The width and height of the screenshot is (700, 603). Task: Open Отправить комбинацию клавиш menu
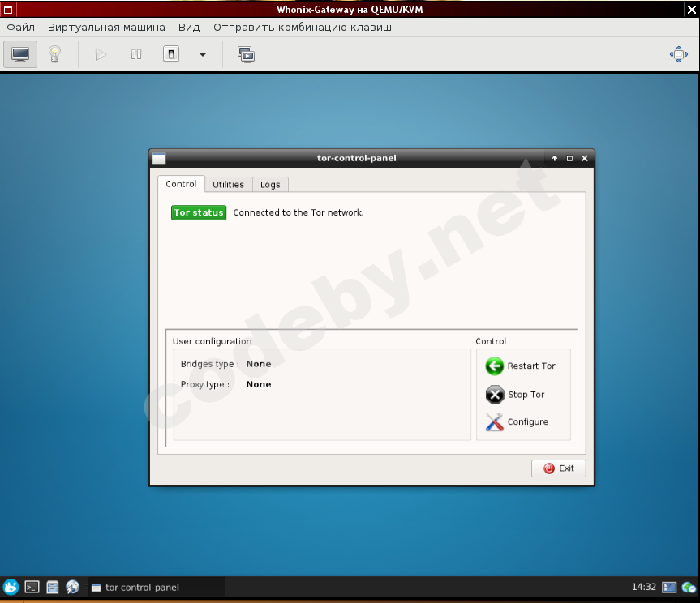pyautogui.click(x=303, y=28)
